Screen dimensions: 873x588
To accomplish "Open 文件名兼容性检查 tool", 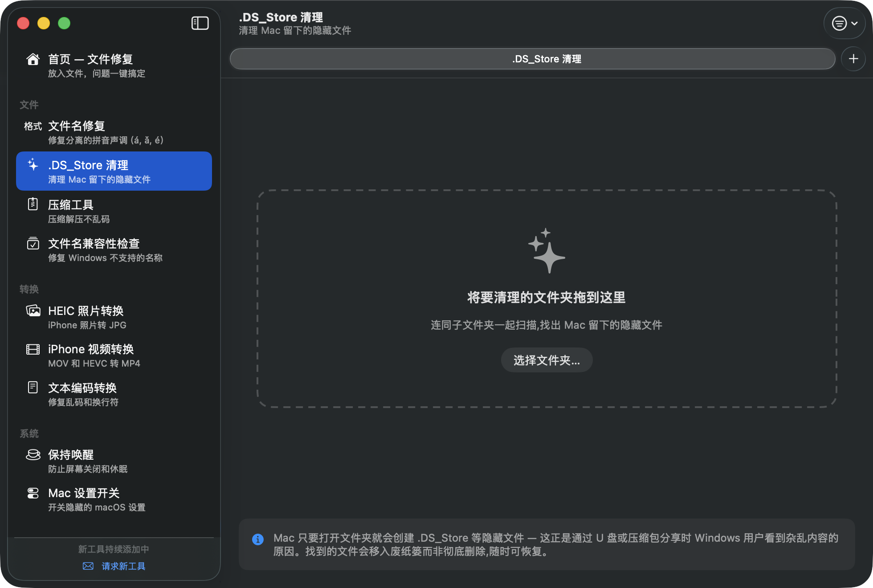I will point(114,250).
